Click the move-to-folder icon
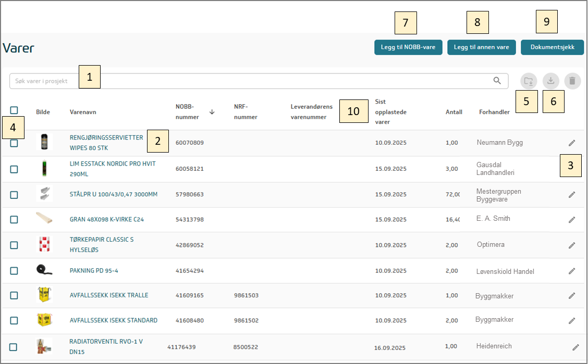Image resolution: width=588 pixels, height=364 pixels. coord(528,81)
